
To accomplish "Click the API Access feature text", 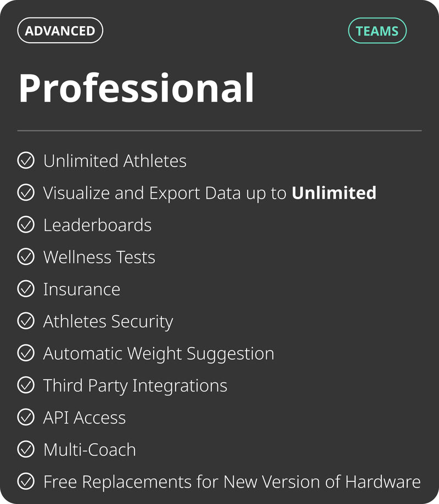I will pos(85,417).
